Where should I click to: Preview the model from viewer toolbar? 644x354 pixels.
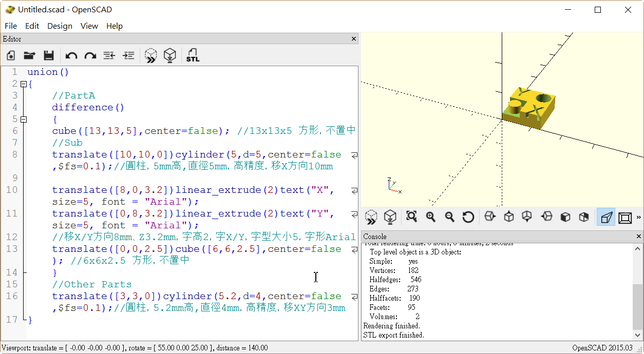(x=371, y=217)
